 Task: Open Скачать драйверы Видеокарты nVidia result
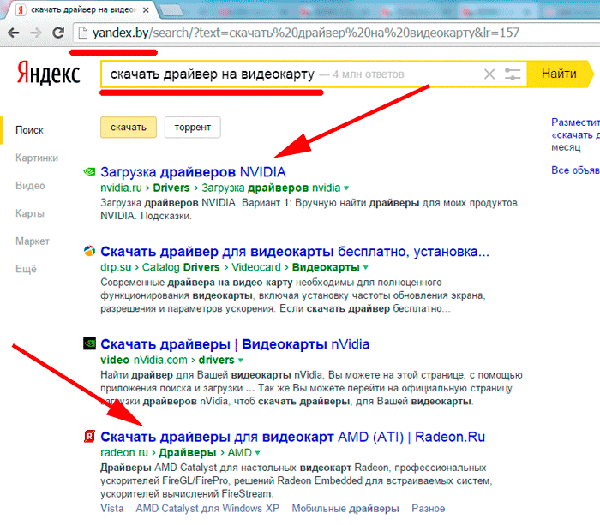pos(235,344)
